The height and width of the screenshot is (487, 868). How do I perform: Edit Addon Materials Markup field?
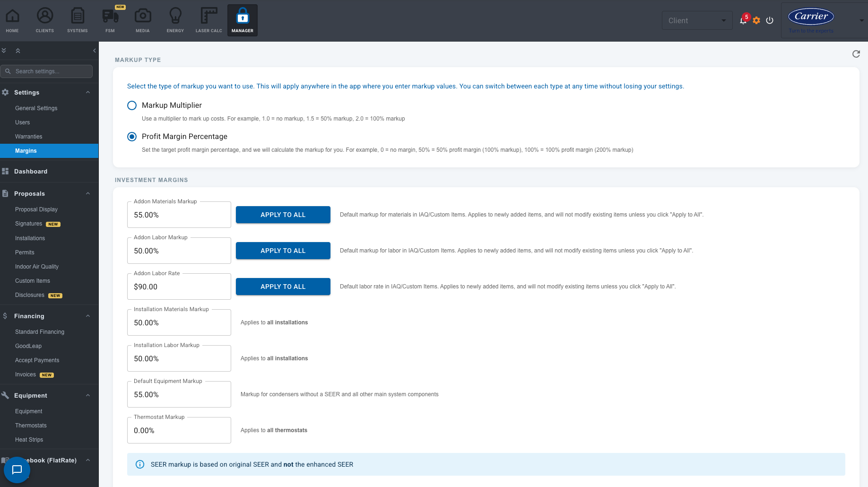179,215
